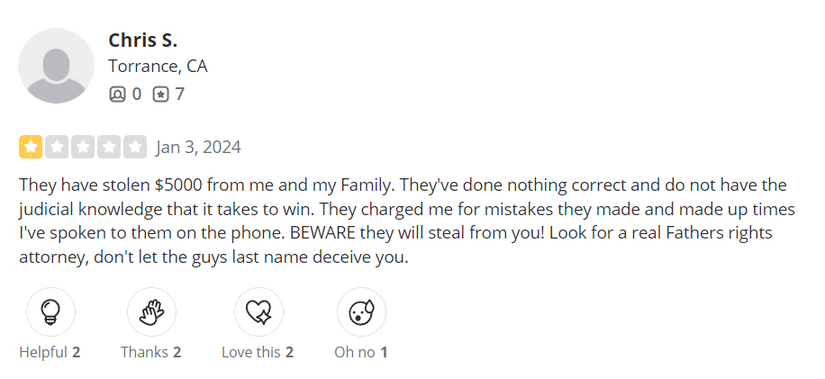Click the Helpful 2 label text
Image resolution: width=825 pixels, height=379 pixels.
pyautogui.click(x=49, y=352)
